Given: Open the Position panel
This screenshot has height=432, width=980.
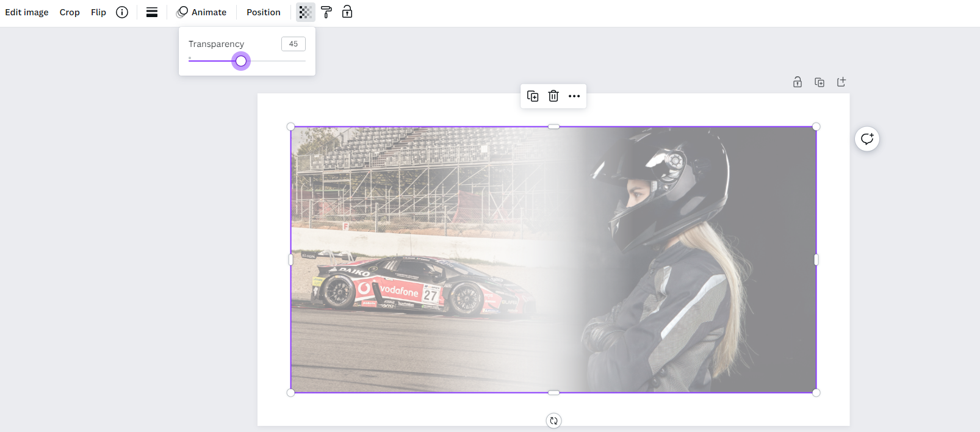Looking at the screenshot, I should [264, 12].
